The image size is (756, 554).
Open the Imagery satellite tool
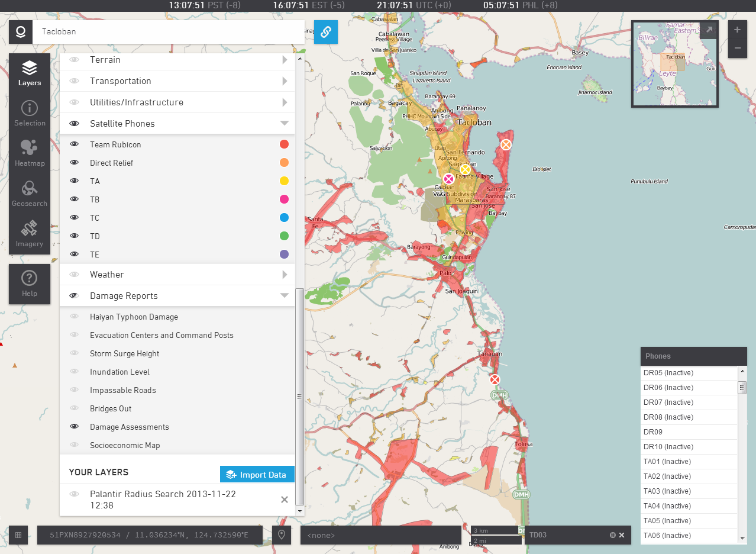[x=30, y=234]
